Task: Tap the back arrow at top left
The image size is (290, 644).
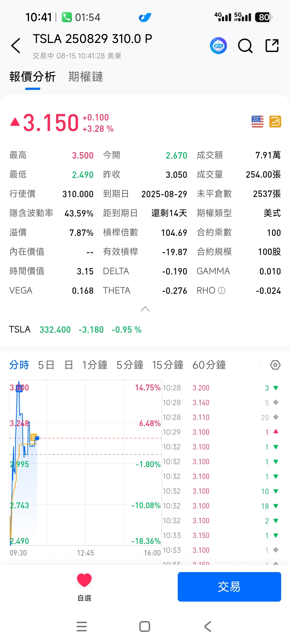Action: (x=16, y=46)
